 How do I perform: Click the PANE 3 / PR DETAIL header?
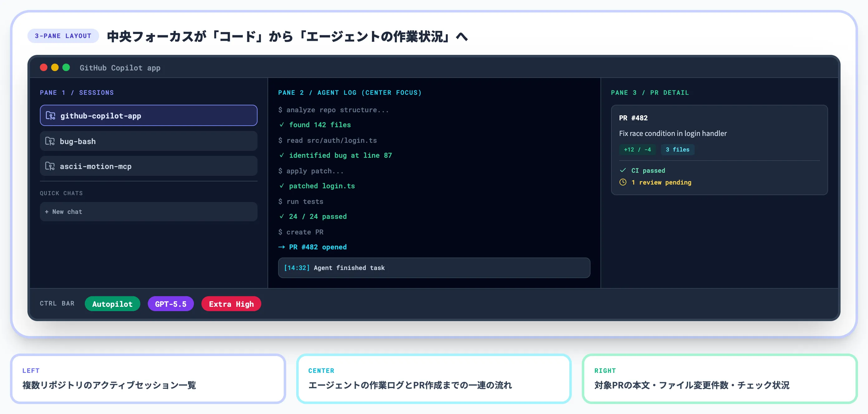[650, 92]
